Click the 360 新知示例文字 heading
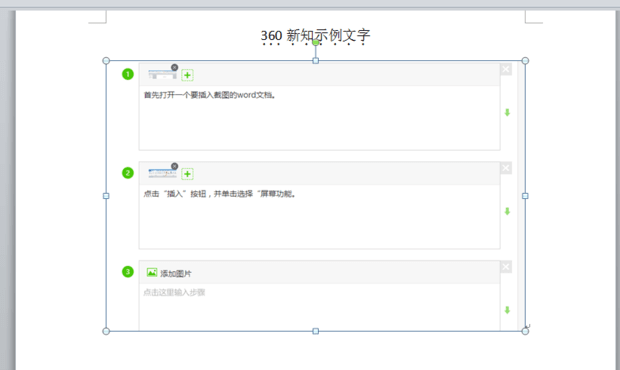 click(x=316, y=36)
